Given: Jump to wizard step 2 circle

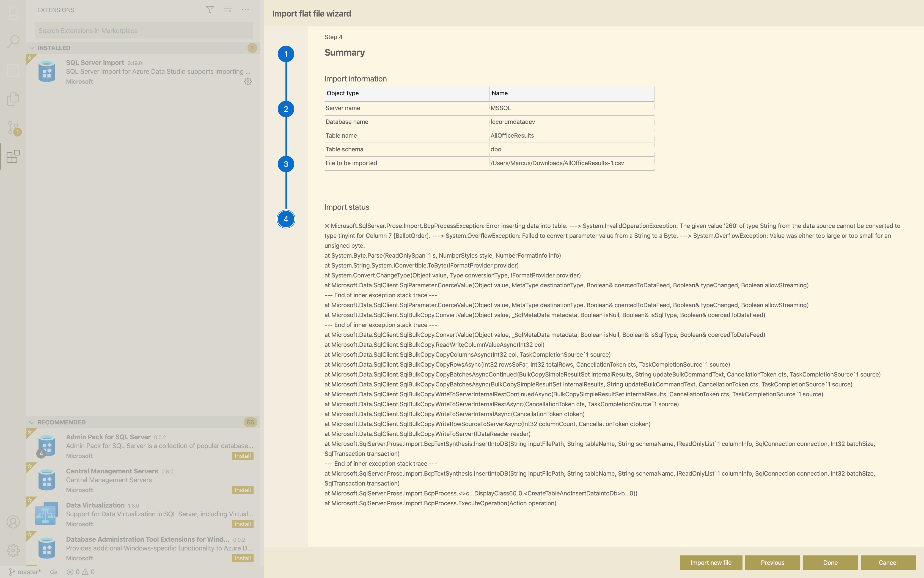Looking at the screenshot, I should tap(286, 109).
